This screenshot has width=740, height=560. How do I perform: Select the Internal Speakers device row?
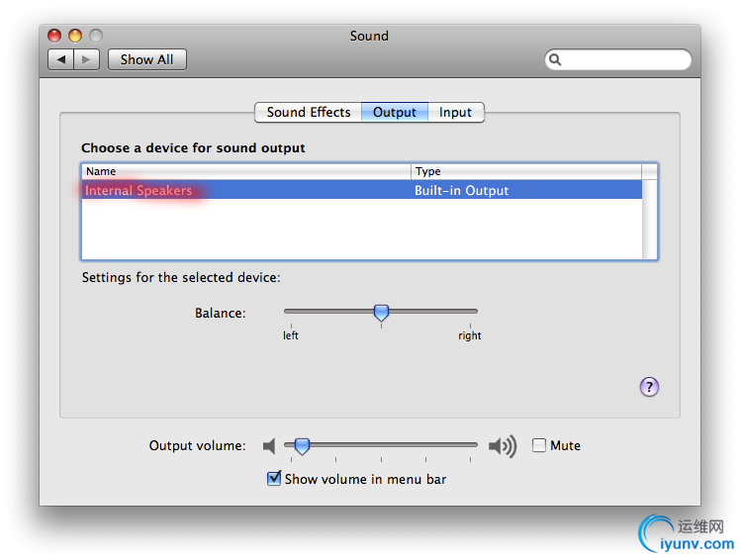coord(361,190)
